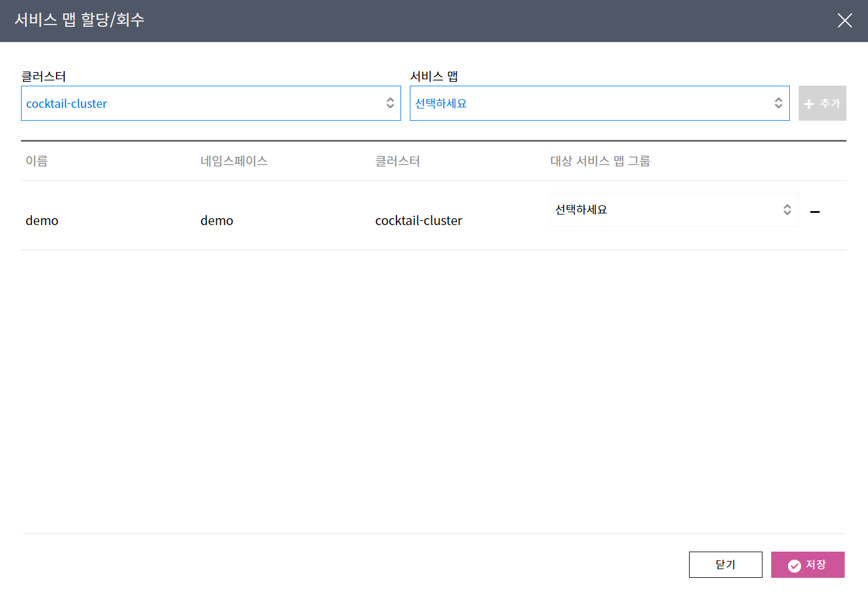Viewport: 868px width, 600px height.
Task: Click the plus icon on 추가 button
Action: 809,104
